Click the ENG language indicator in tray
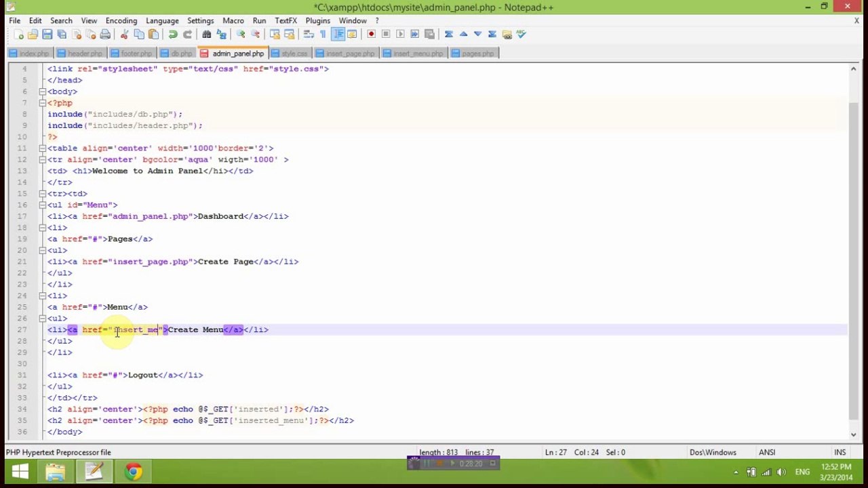Viewport: 868px width, 488px height. (x=802, y=472)
